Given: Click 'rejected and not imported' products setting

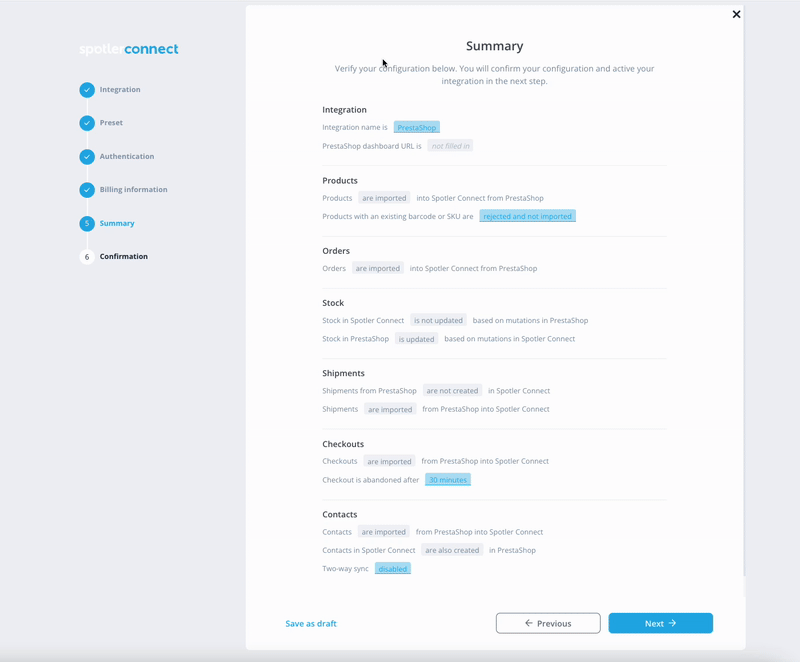Looking at the screenshot, I should point(528,216).
